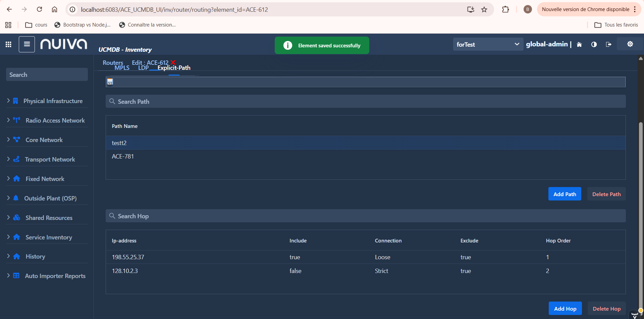Open Chrome extensions puzzle icon
644x319 pixels.
pos(505,9)
